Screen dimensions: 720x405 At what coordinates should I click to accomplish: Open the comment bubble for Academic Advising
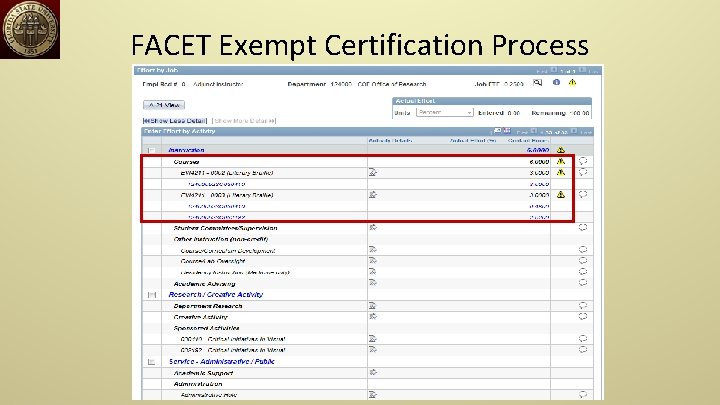[583, 283]
